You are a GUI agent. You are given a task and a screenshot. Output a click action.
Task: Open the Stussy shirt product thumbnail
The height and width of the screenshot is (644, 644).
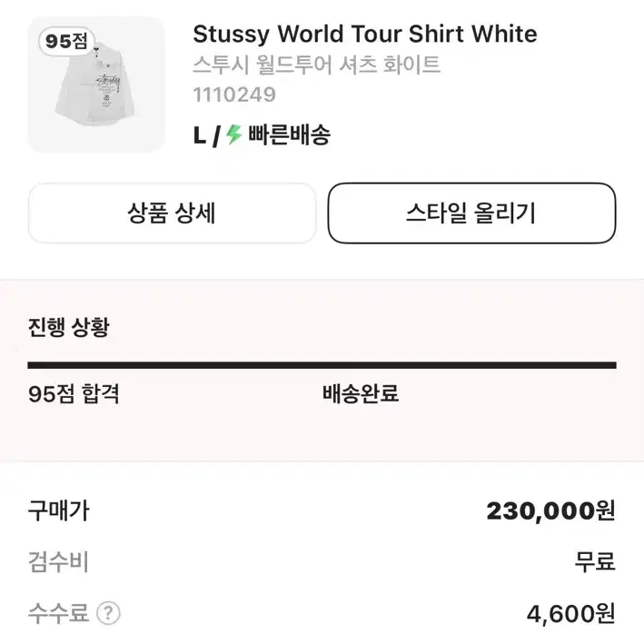pos(96,84)
